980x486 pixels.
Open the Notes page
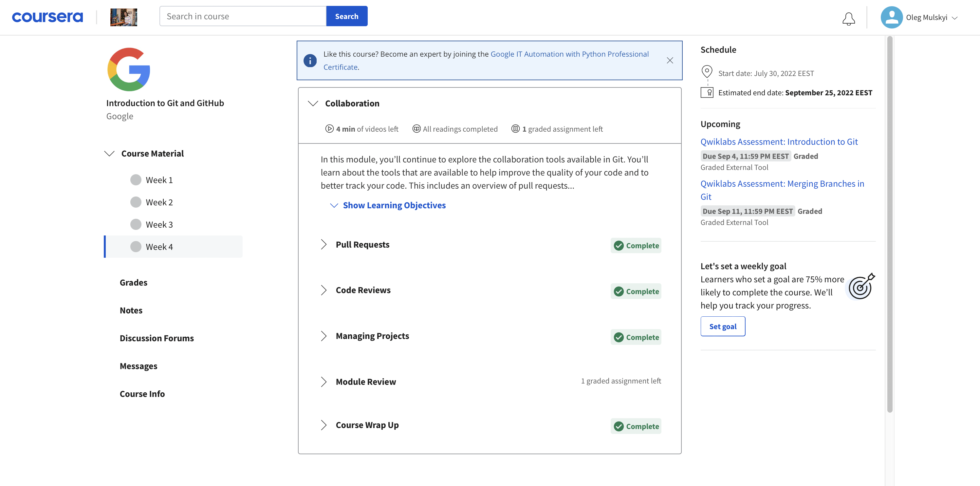point(131,310)
